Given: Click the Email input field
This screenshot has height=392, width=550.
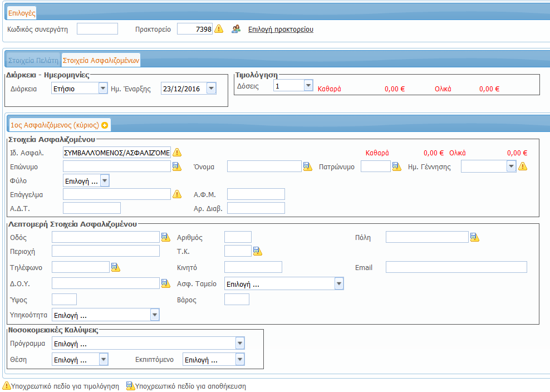Looking at the screenshot, I should click(456, 267).
